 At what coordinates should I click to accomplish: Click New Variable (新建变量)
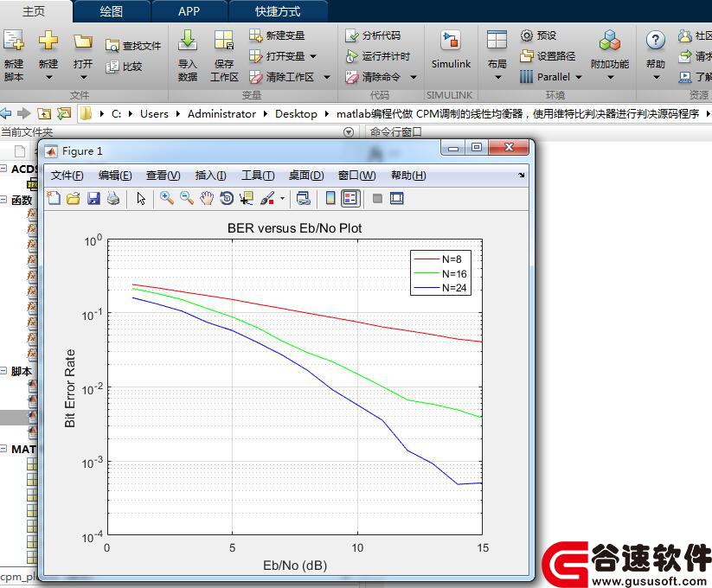[277, 35]
